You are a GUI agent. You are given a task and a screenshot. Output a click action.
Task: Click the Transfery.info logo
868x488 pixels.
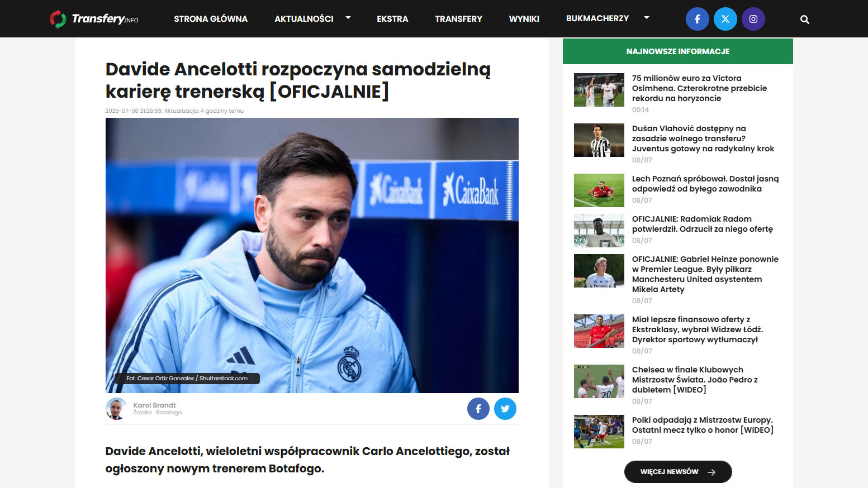click(x=94, y=19)
